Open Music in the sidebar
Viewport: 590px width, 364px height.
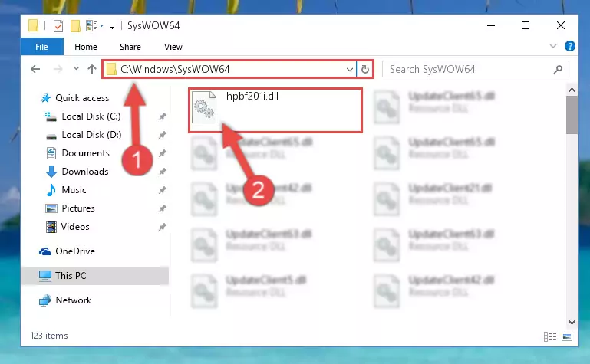(74, 190)
